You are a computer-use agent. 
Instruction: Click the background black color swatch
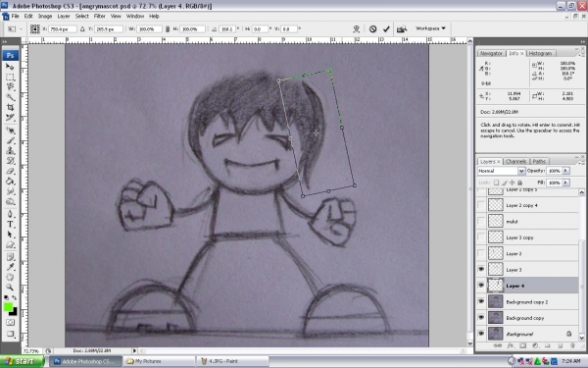tap(14, 312)
